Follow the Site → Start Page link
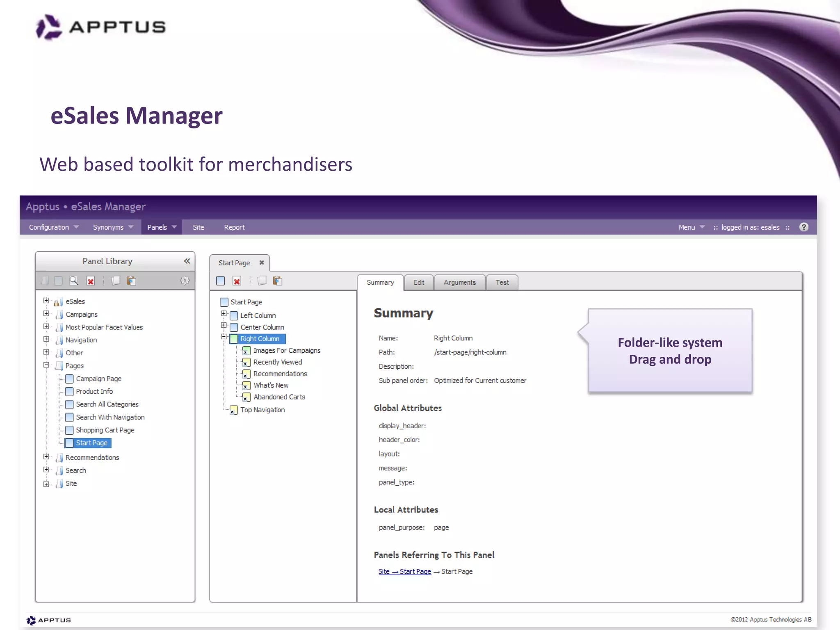The image size is (840, 630). point(404,572)
